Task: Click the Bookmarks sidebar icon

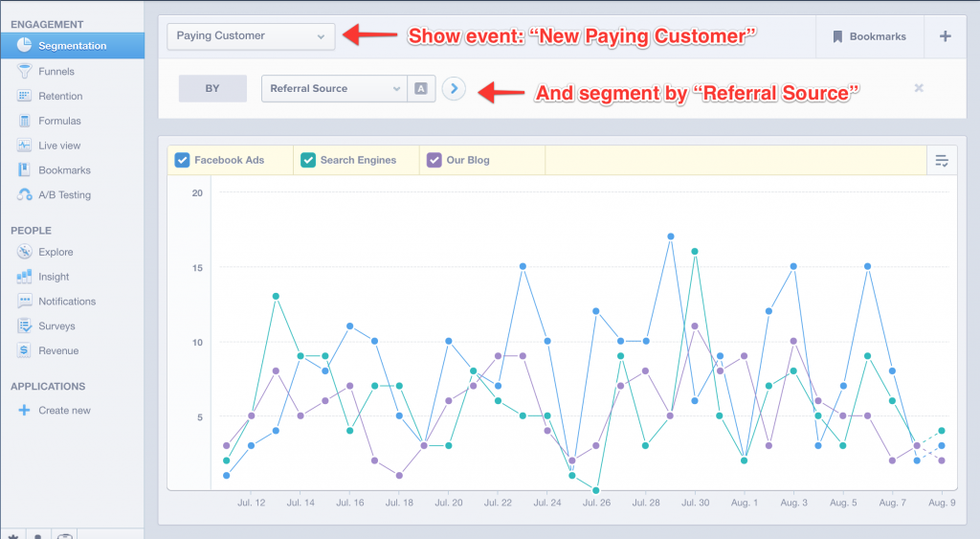Action: [24, 169]
